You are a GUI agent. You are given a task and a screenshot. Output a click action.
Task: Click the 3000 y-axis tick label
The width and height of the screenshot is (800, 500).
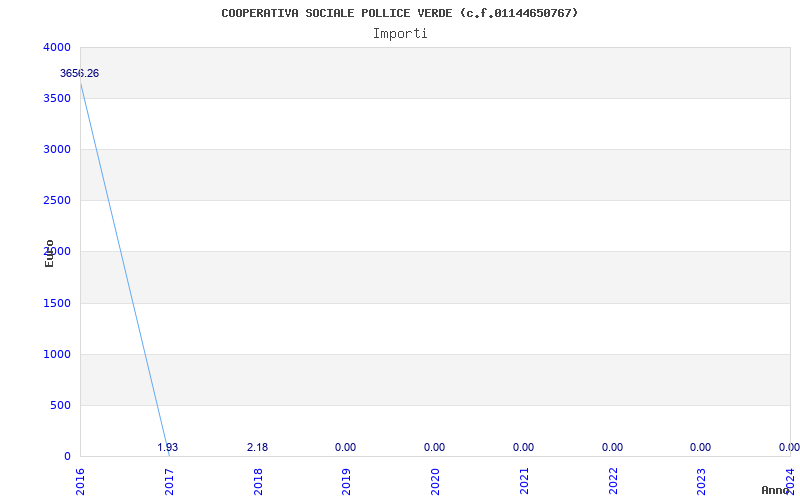(x=57, y=149)
